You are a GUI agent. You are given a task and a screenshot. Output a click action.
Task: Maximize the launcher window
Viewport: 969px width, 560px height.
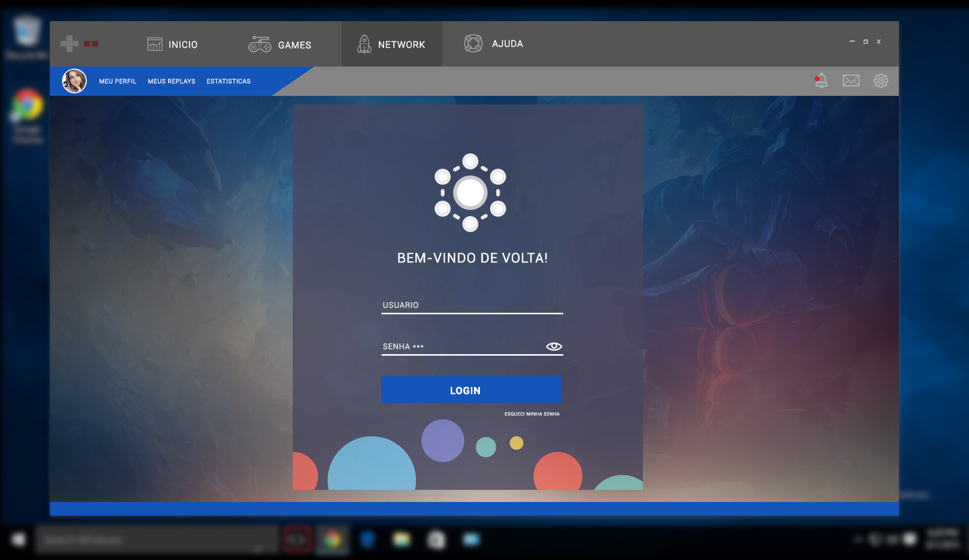point(866,41)
